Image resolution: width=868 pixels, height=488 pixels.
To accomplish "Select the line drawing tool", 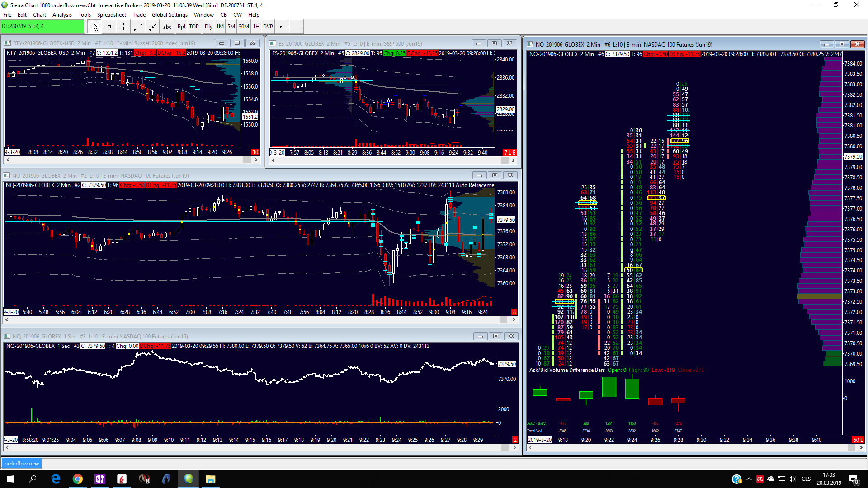I will coord(138,27).
